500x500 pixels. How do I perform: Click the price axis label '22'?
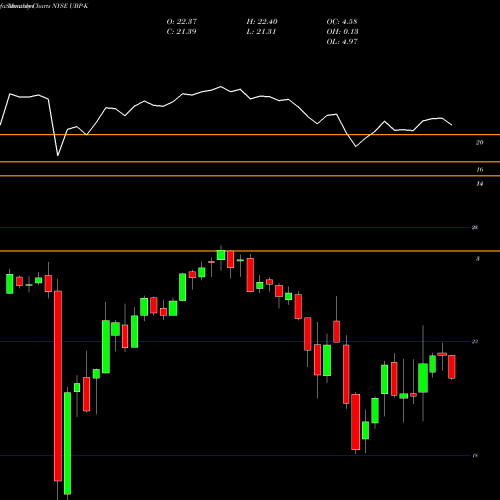[475, 342]
